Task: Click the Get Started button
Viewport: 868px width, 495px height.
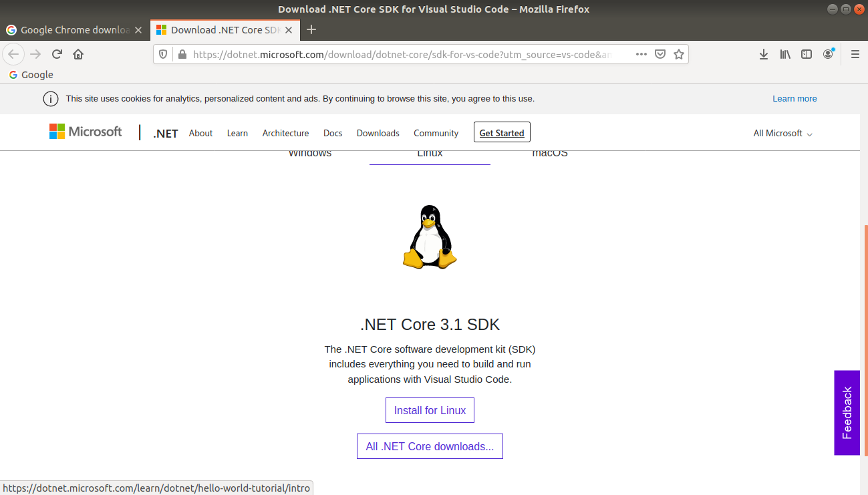Action: tap(502, 132)
